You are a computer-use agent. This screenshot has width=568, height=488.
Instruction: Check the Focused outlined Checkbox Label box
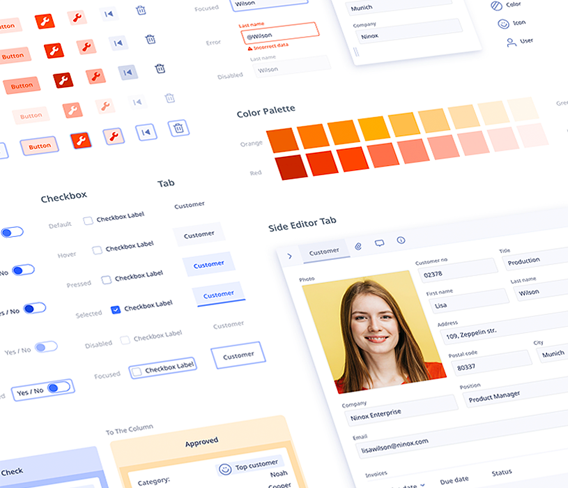tap(136, 372)
